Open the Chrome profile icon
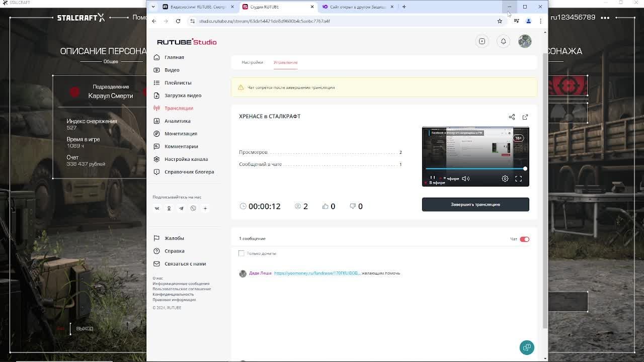Image resolution: width=644 pixels, height=362 pixels. tap(529, 21)
